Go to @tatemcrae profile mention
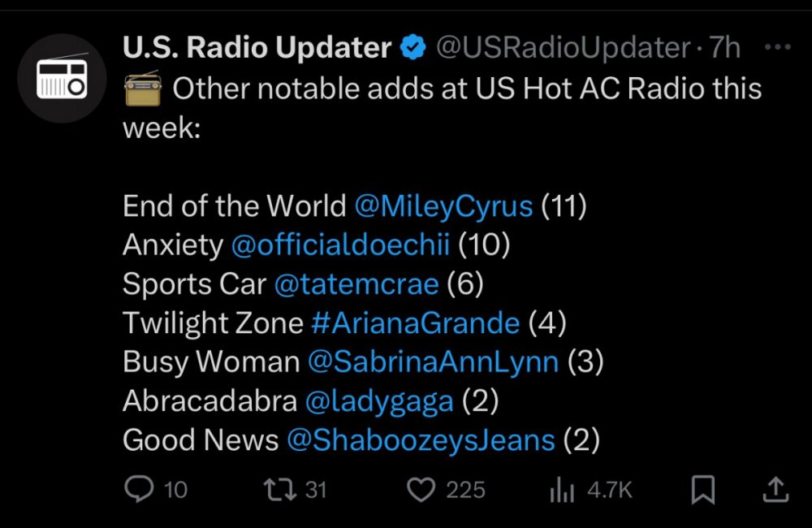The width and height of the screenshot is (812, 528). tap(356, 284)
